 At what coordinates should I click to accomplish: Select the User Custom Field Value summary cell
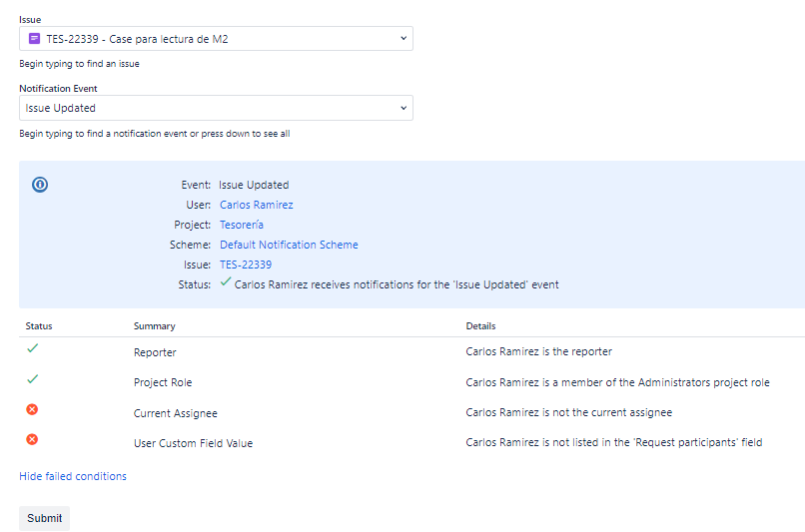[x=193, y=443]
